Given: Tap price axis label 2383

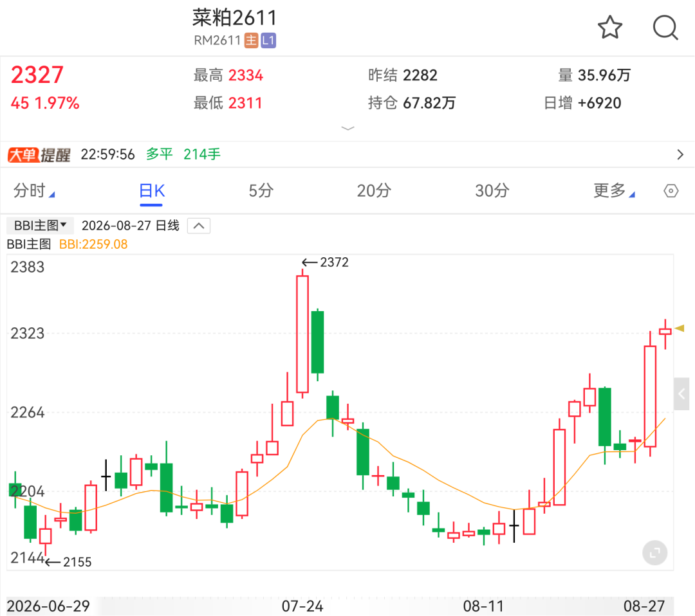Looking at the screenshot, I should [x=28, y=267].
